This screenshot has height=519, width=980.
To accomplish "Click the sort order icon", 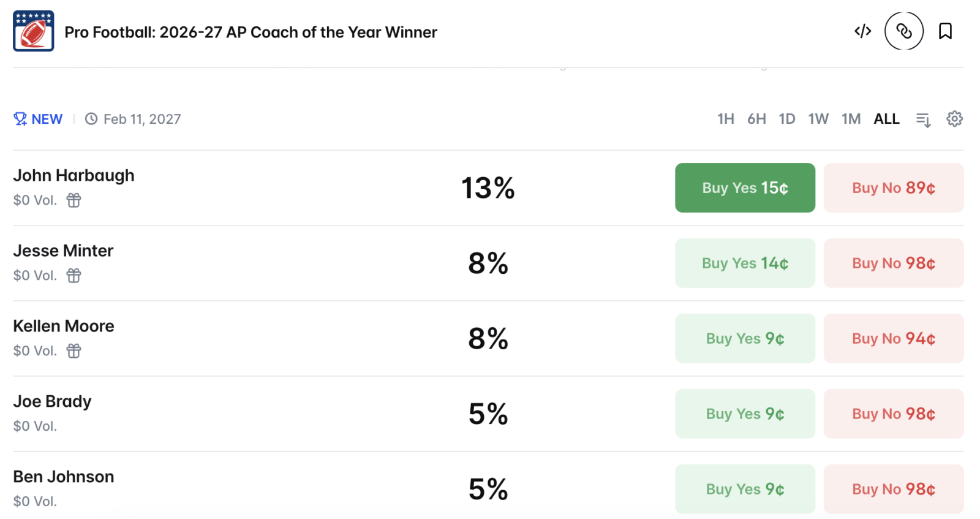I will coord(923,119).
